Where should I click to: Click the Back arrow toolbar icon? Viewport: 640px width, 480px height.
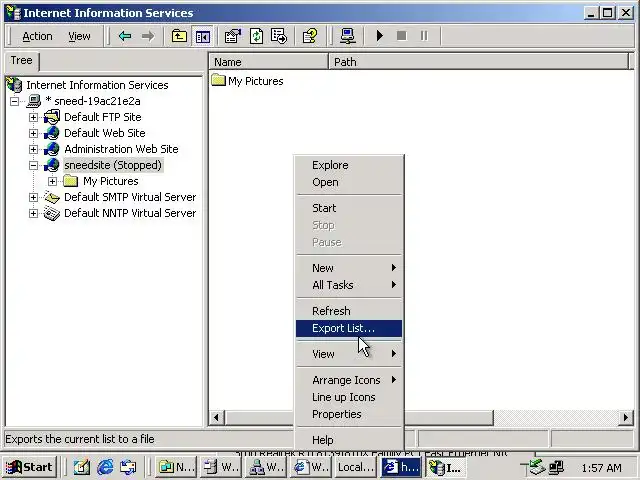tap(125, 36)
